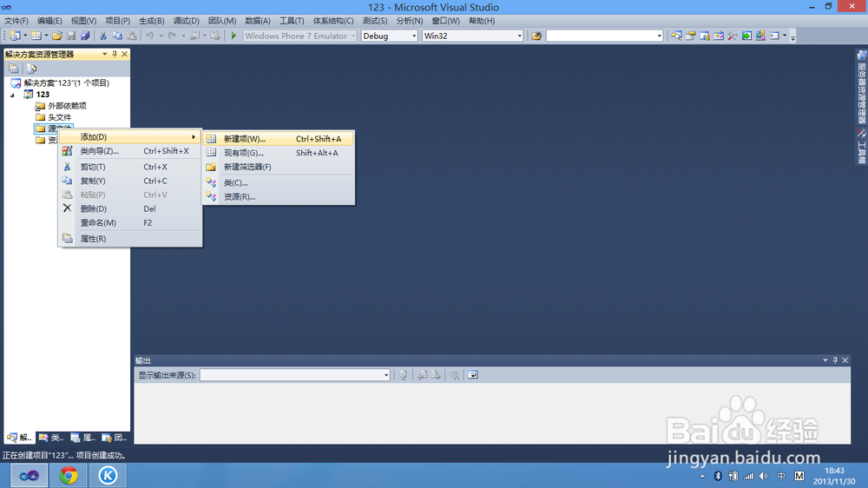The width and height of the screenshot is (868, 488).
Task: Click the Save floppy disk icon
Action: point(71,36)
